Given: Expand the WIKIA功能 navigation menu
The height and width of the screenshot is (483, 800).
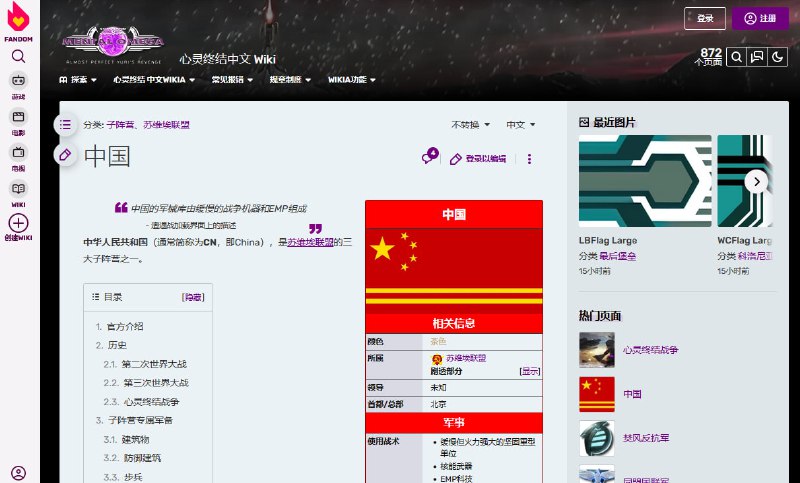Looking at the screenshot, I should pos(352,80).
